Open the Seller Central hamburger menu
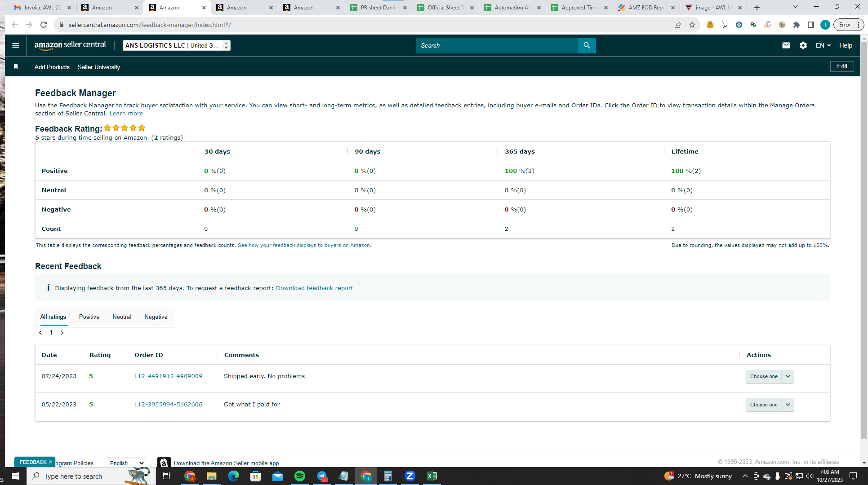 click(x=16, y=45)
